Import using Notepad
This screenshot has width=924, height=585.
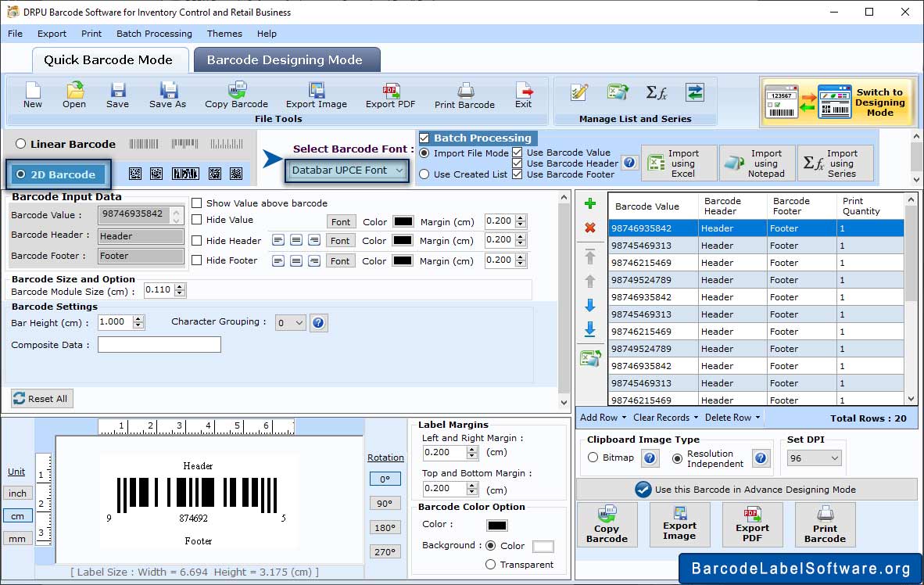(757, 163)
